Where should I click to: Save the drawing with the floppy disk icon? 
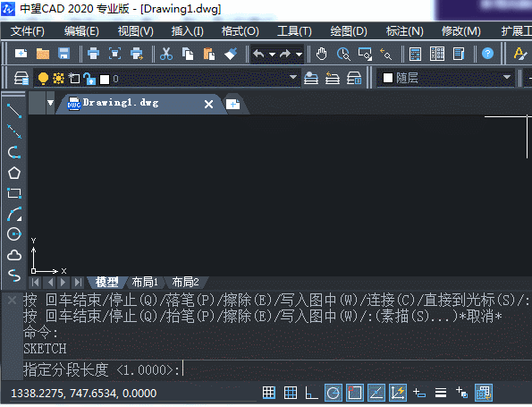click(63, 54)
